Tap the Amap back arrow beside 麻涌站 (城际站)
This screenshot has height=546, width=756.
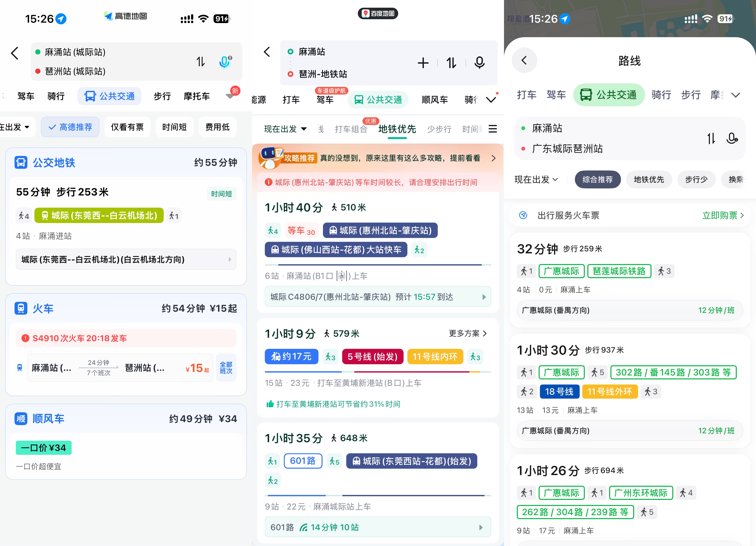coord(15,53)
